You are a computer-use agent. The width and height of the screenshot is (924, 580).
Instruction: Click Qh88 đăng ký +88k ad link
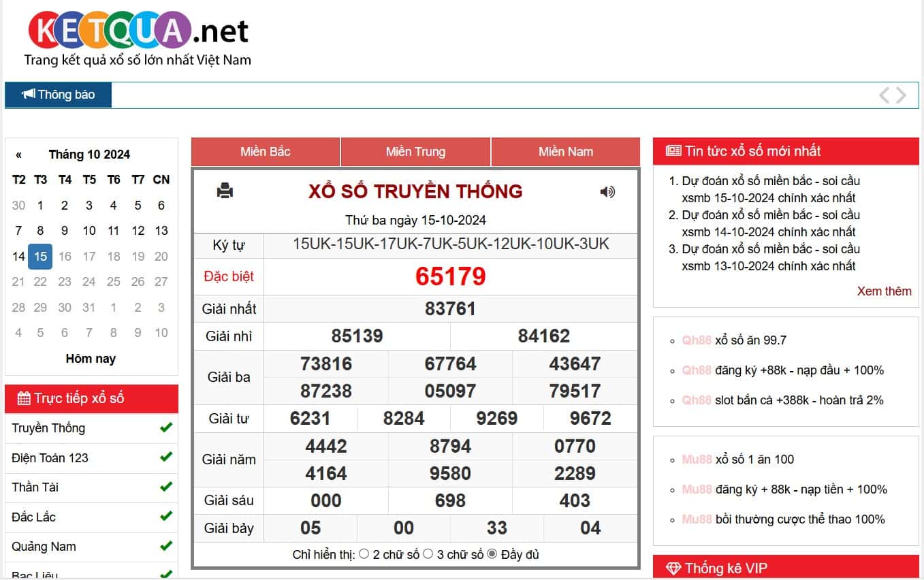[782, 370]
